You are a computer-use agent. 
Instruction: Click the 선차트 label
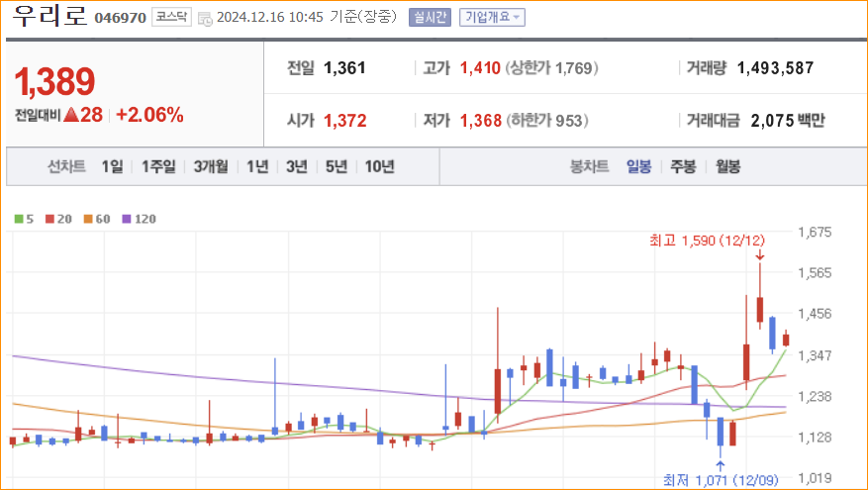point(66,166)
